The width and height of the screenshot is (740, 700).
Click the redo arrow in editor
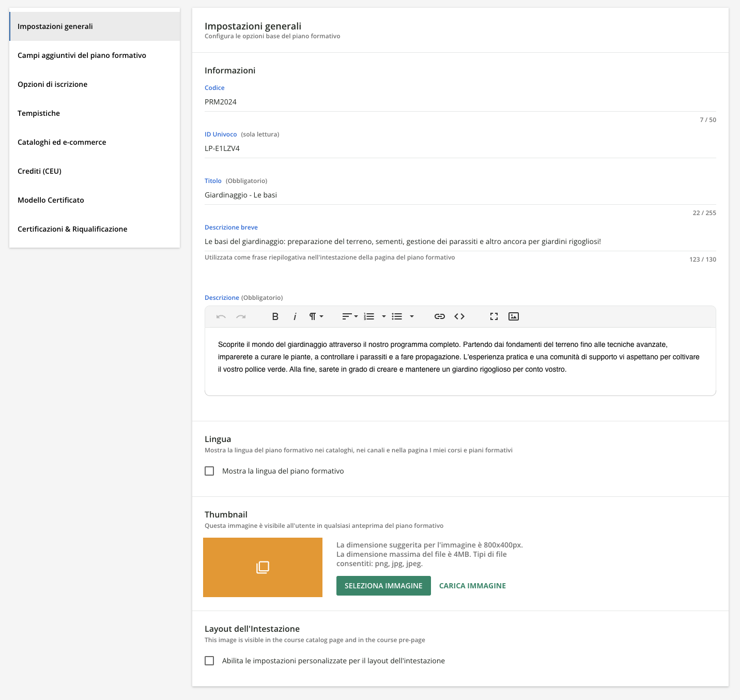point(241,316)
